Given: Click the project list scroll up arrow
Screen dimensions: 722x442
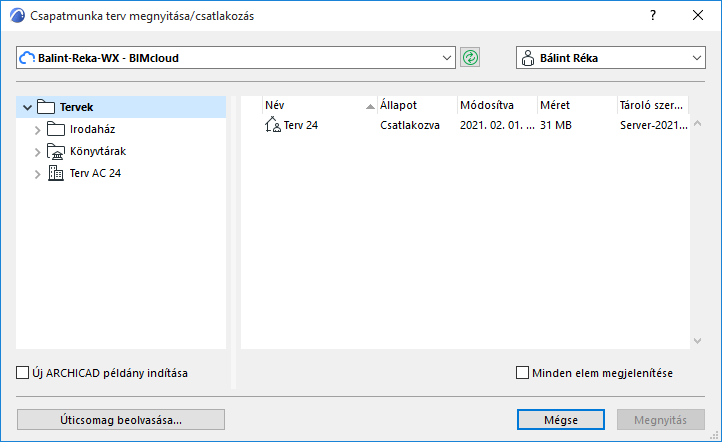Looking at the screenshot, I should (697, 123).
